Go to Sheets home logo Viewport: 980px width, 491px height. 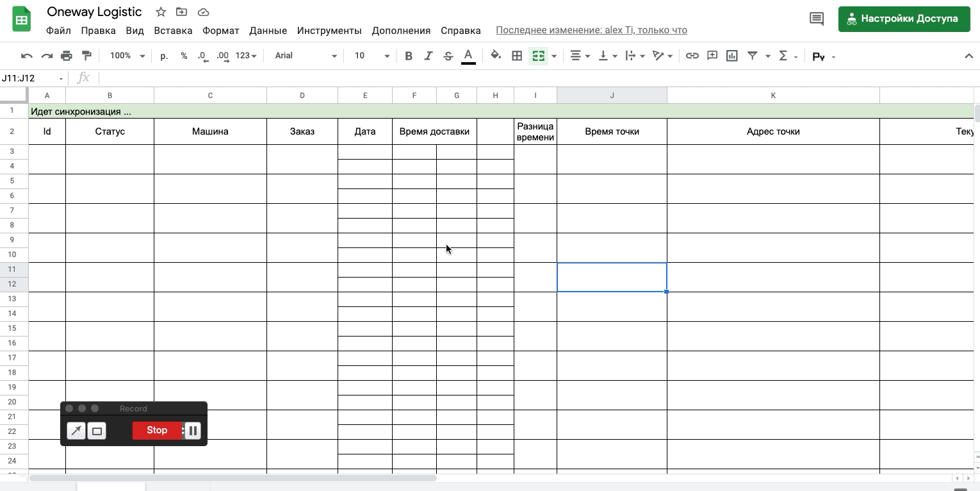point(22,19)
